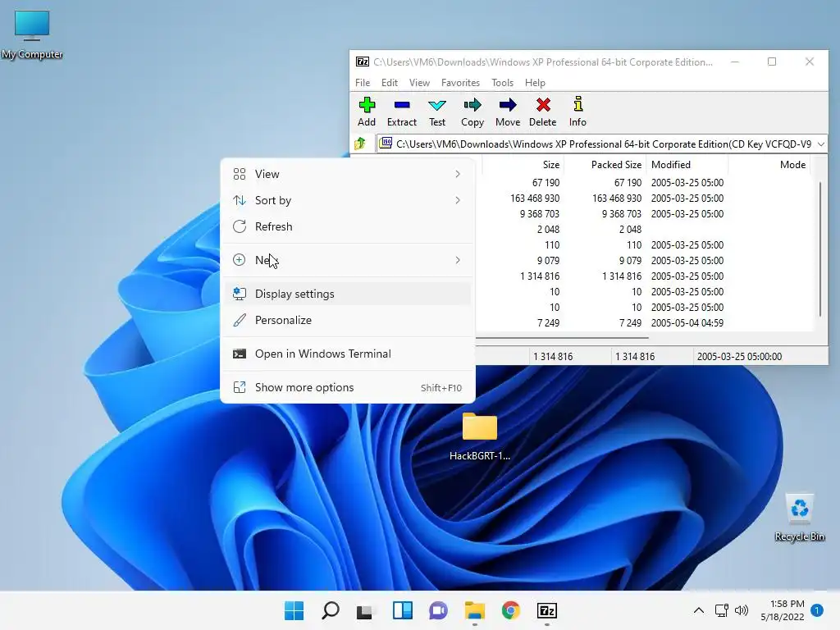Open the Tools menu in 7-Zip
Image resolution: width=840 pixels, height=630 pixels.
(503, 83)
